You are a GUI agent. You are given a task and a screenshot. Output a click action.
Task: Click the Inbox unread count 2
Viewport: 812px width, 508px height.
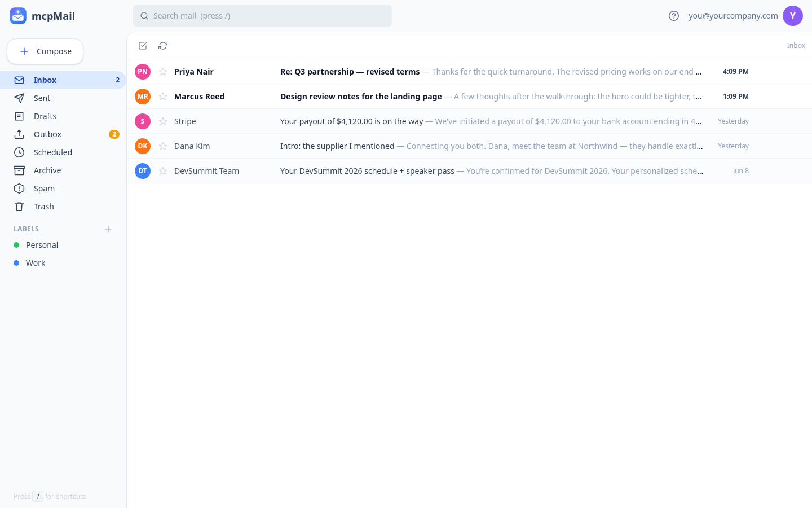pos(117,80)
